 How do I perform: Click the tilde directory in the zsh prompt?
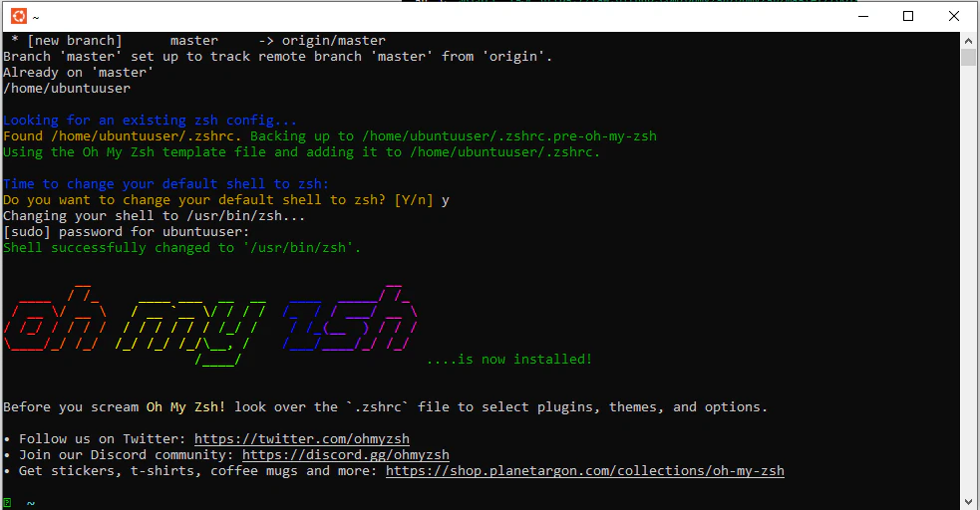(31, 503)
